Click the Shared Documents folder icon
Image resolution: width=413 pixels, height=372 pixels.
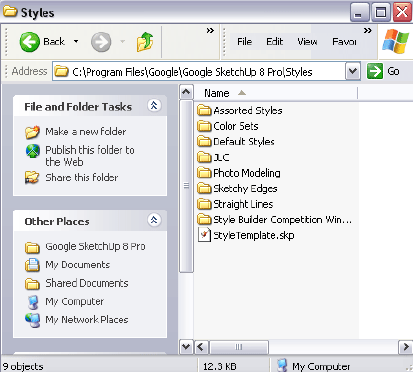pos(32,284)
